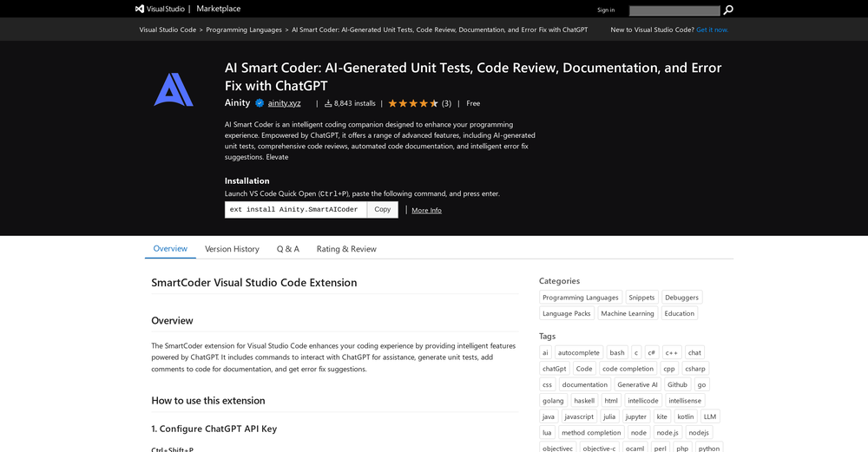The width and height of the screenshot is (868, 452).
Task: Click the Marketplace header link
Action: (219, 9)
